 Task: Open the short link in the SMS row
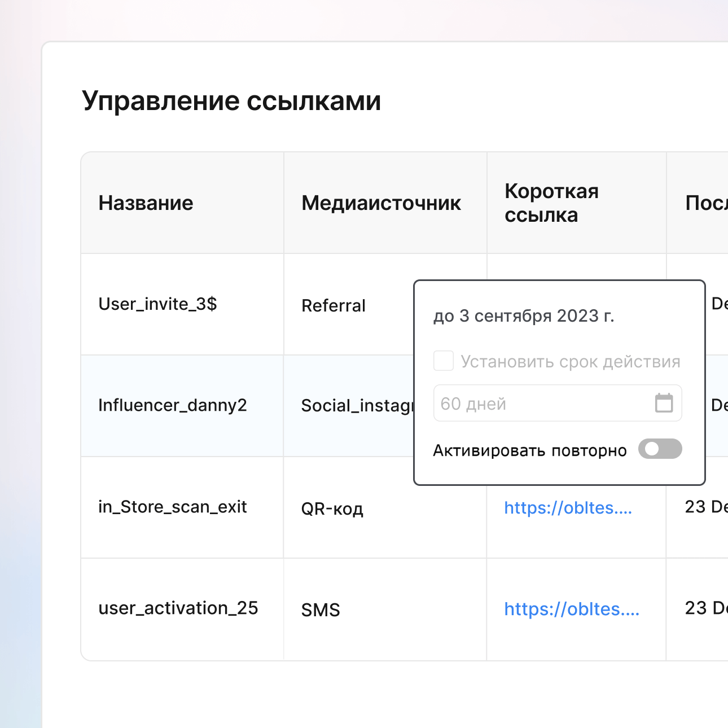[x=571, y=609]
